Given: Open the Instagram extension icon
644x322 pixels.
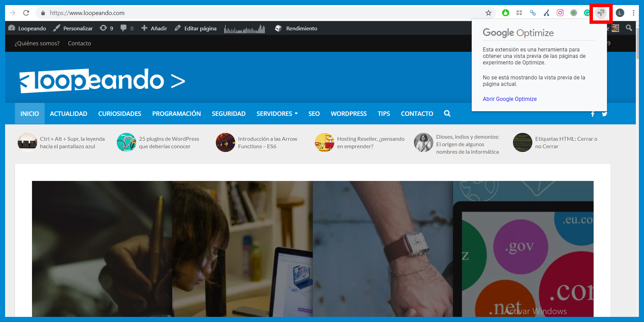Looking at the screenshot, I should (x=560, y=13).
